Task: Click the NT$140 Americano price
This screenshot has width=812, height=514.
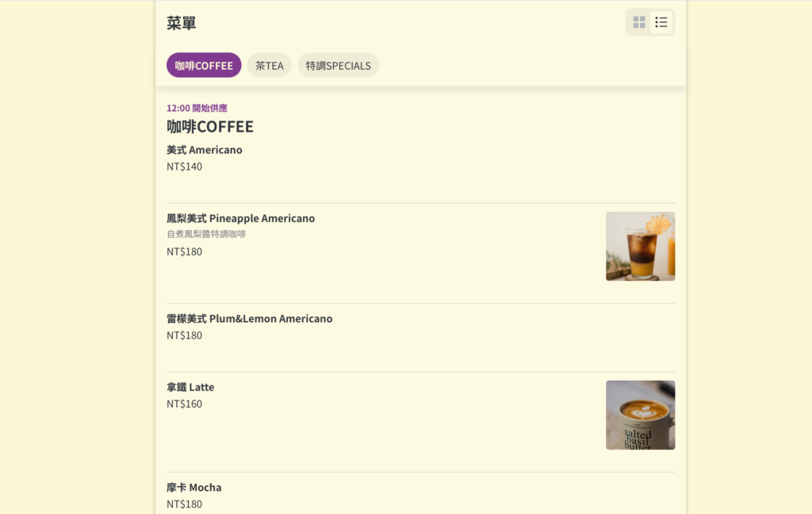Action: 184,167
